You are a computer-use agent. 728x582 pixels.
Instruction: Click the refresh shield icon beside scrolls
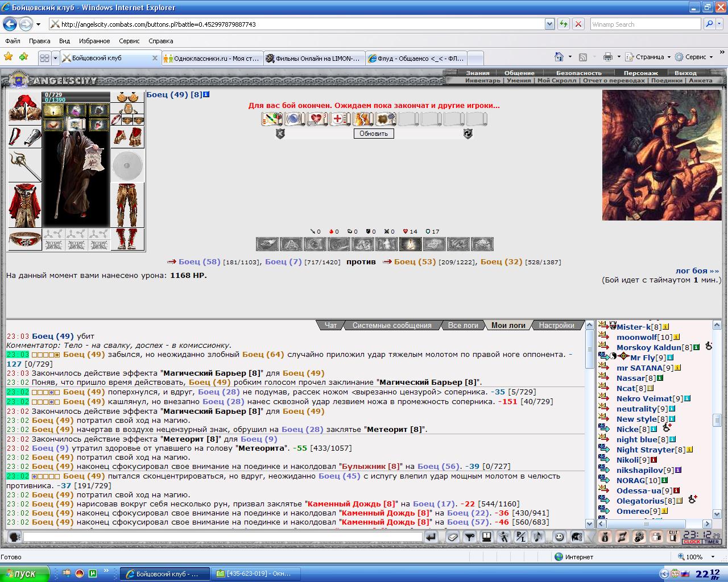pyautogui.click(x=468, y=134)
